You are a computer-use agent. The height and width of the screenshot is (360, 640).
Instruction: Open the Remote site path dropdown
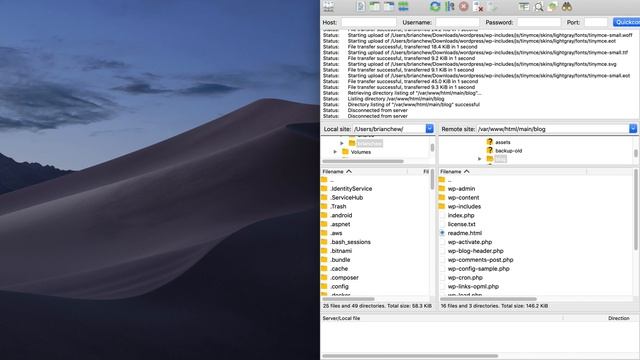(x=633, y=129)
